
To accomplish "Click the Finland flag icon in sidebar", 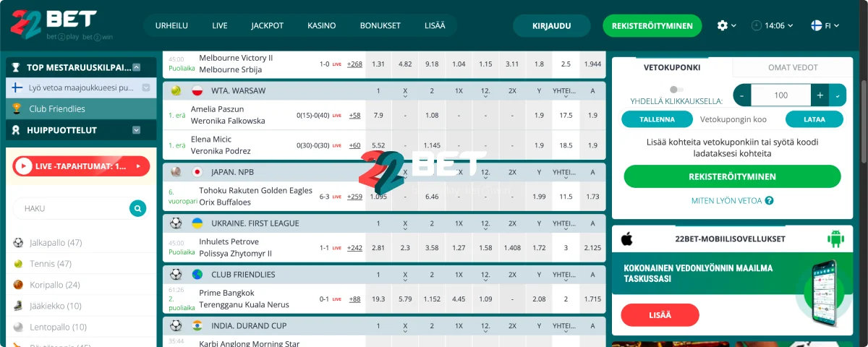I will tap(17, 87).
